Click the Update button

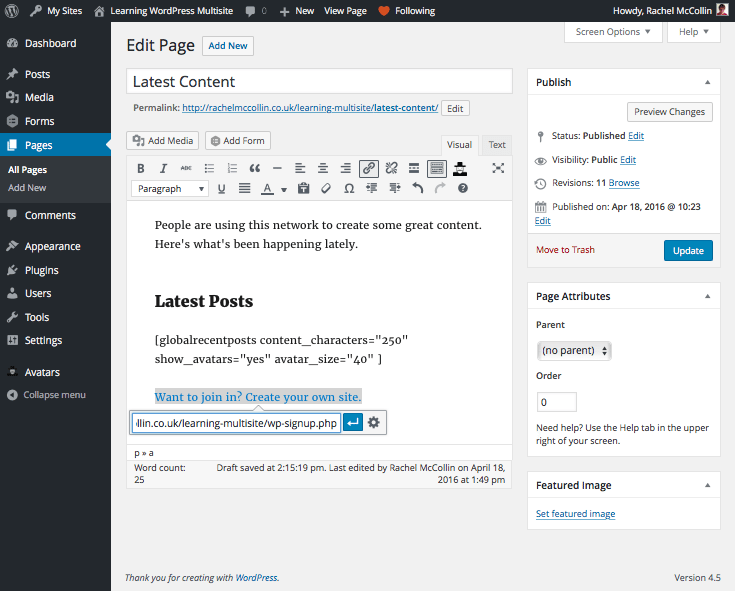(688, 251)
